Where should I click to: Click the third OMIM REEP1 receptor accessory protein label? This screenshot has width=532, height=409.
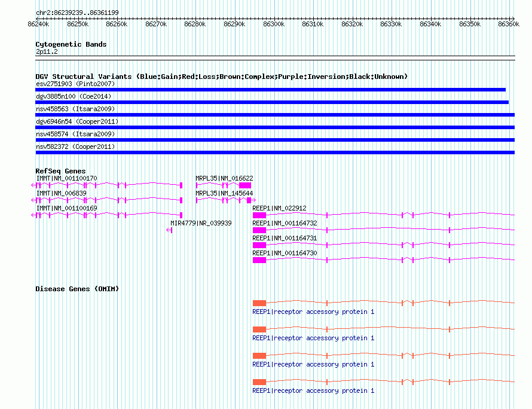tap(313, 364)
